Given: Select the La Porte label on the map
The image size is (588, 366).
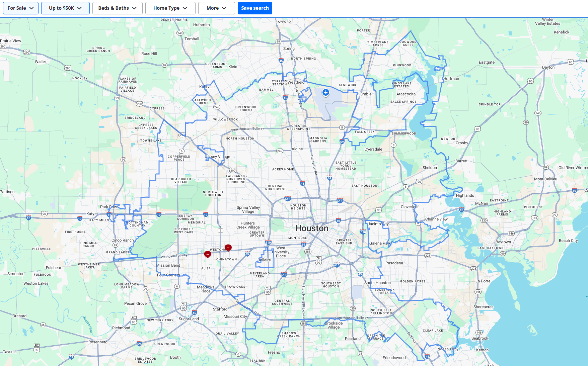Looking at the screenshot, I should 483,281.
